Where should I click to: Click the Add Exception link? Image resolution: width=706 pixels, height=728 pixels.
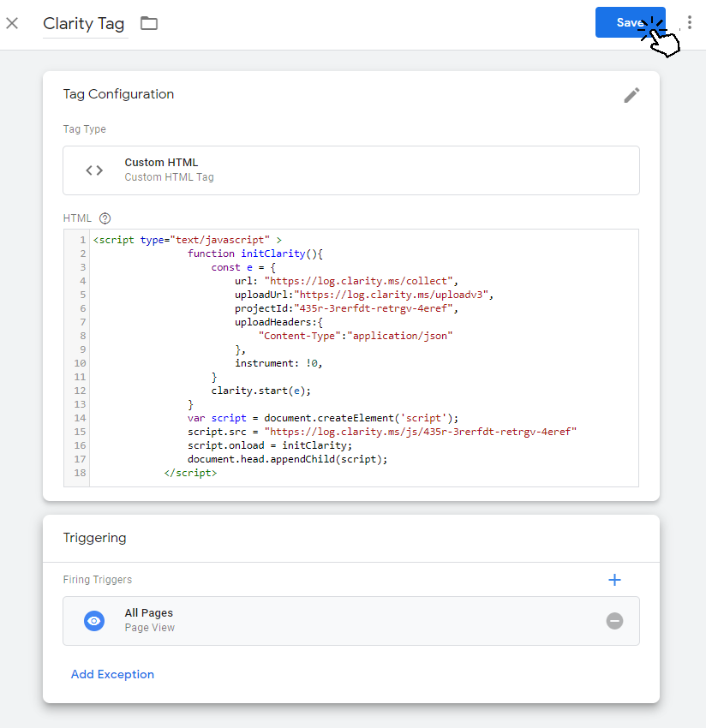(x=112, y=674)
